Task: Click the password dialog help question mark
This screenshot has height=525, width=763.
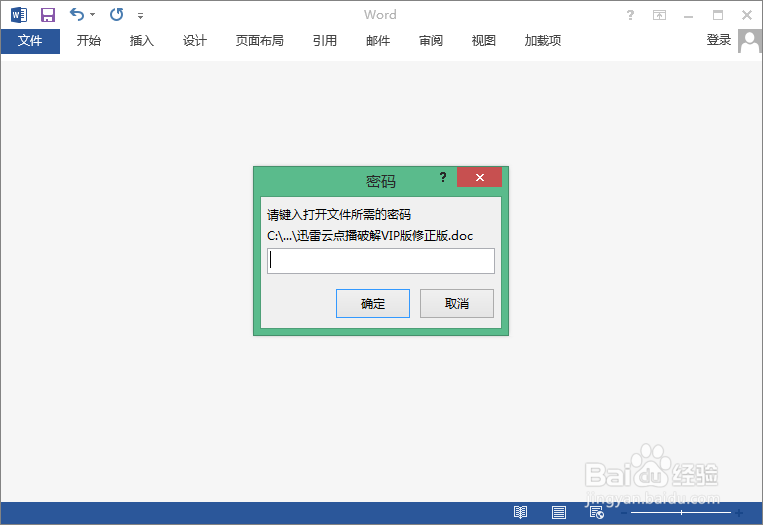Action: (443, 177)
